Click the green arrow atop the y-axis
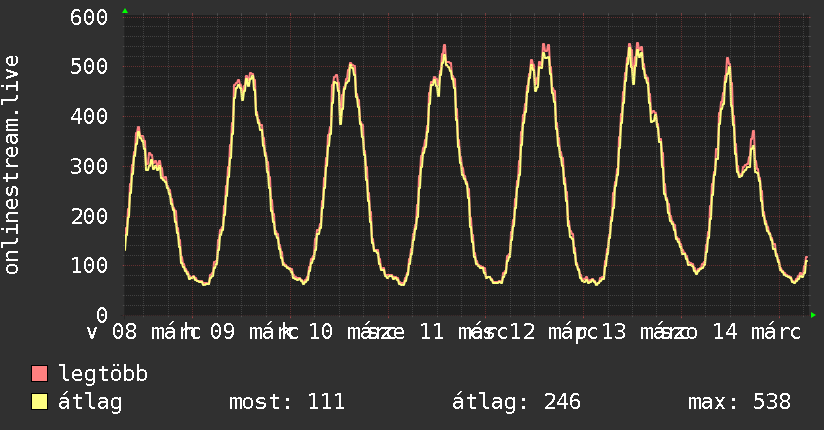Viewport: 824px width, 430px height. (125, 11)
